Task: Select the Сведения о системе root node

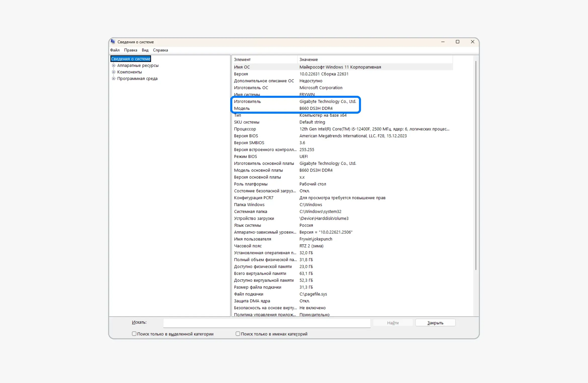Action: [x=131, y=58]
